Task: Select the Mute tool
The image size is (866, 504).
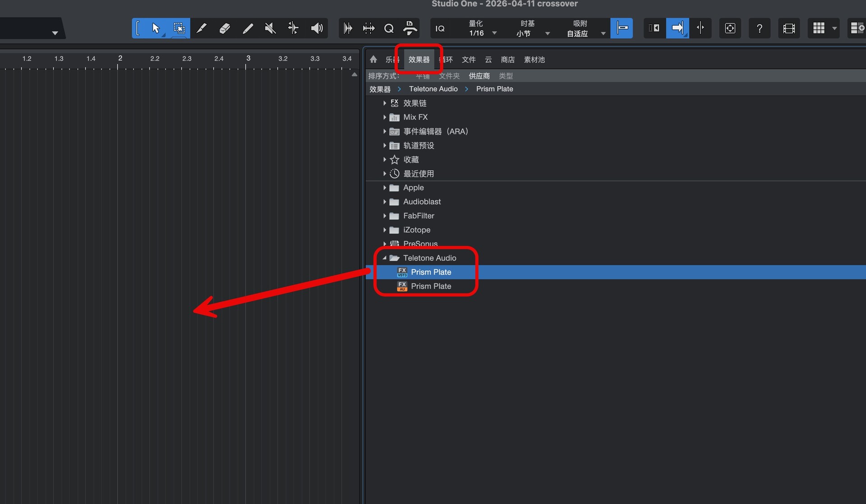Action: (270, 28)
